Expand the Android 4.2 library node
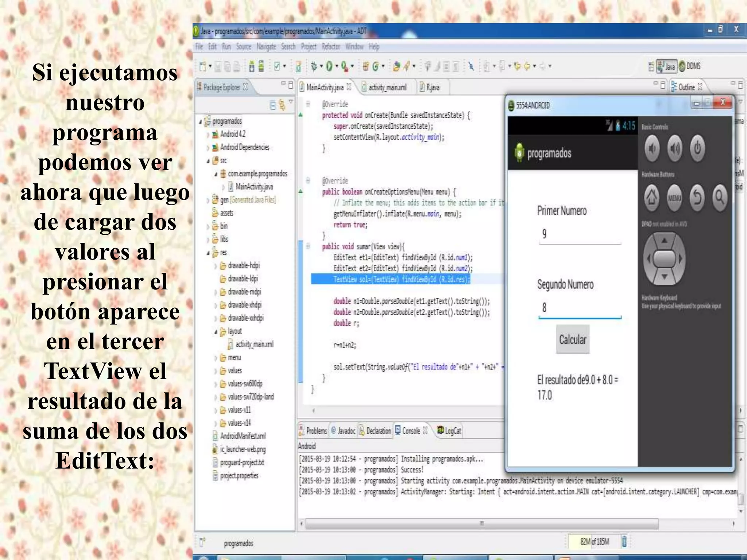This screenshot has width=747, height=560. (x=208, y=135)
